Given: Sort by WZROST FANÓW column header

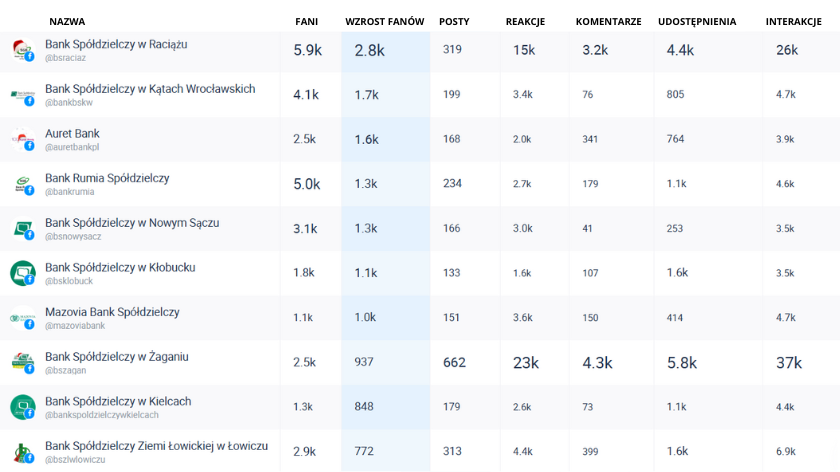Looking at the screenshot, I should tap(385, 21).
